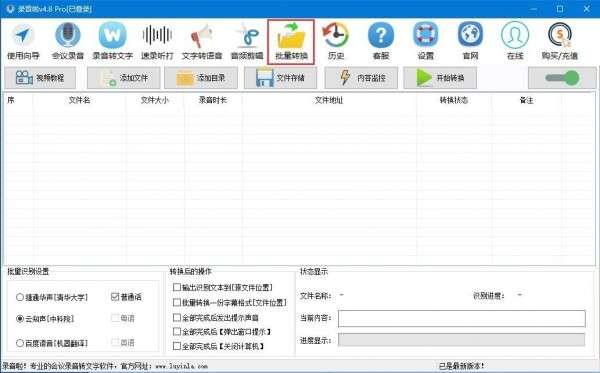Visit 官网 globe icon
Screen dimensions: 600x373
pos(470,35)
